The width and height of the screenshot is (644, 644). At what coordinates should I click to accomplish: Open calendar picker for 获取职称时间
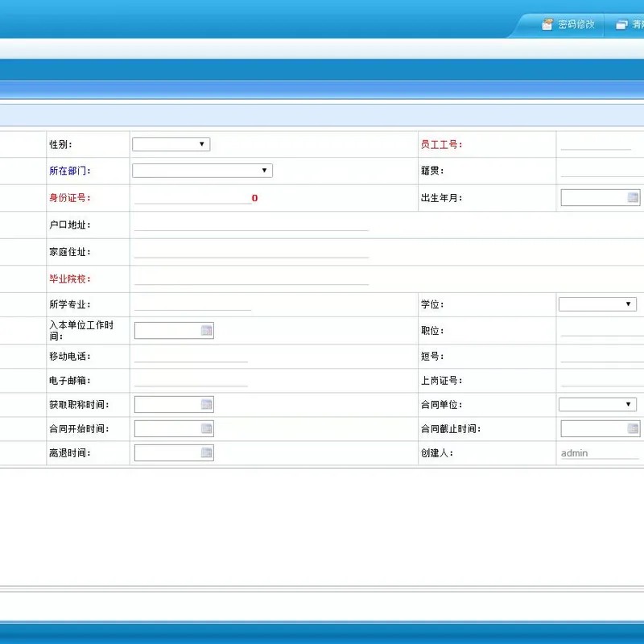[206, 405]
